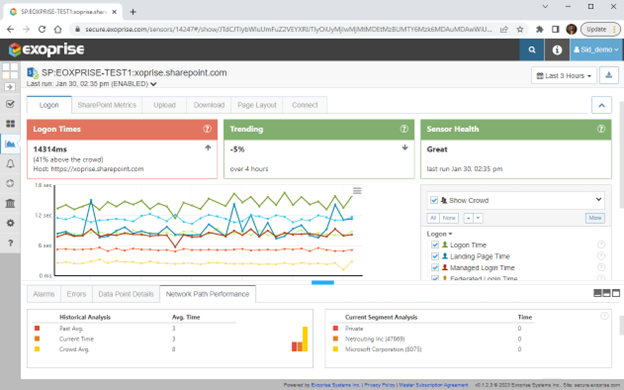The width and height of the screenshot is (624, 390).
Task: Click the browser address bar
Action: 289,29
